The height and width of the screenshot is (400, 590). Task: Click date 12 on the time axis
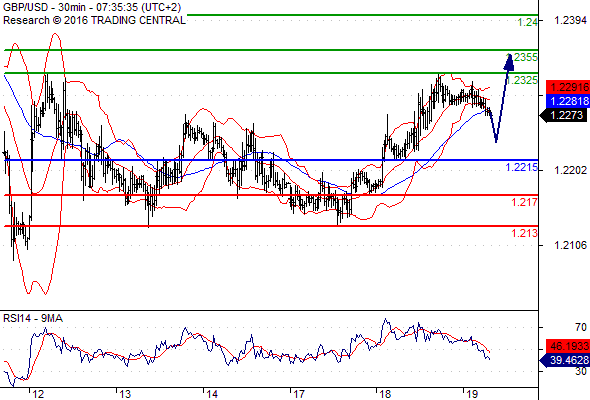point(38,394)
